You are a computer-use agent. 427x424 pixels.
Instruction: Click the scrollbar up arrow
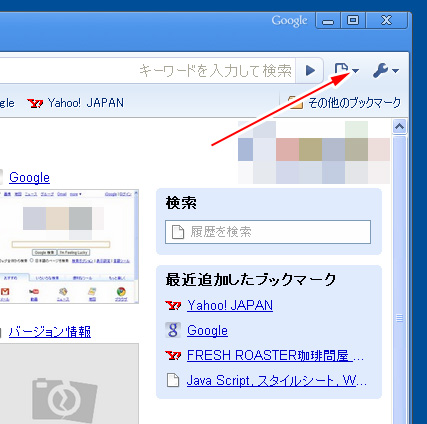click(399, 126)
